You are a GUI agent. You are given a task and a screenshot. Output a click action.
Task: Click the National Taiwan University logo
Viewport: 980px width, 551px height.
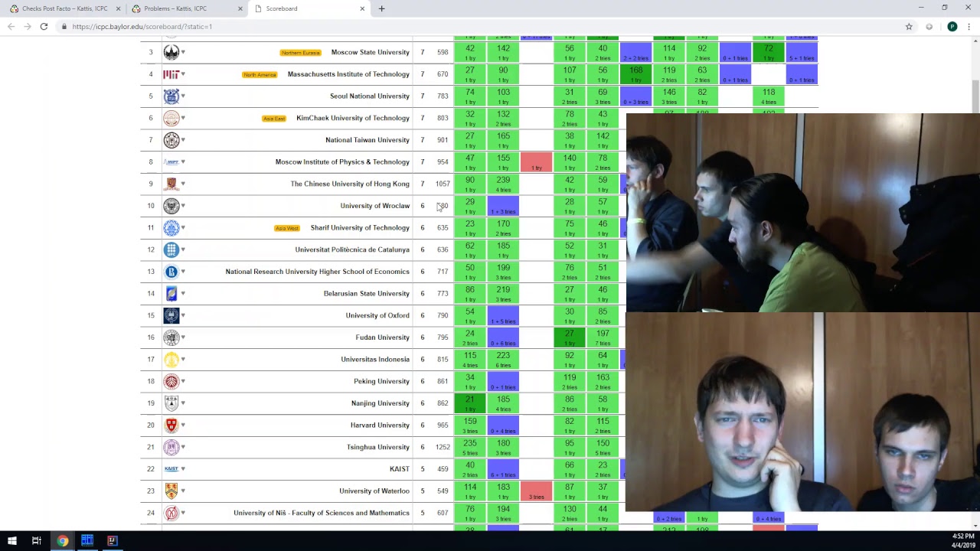point(171,140)
